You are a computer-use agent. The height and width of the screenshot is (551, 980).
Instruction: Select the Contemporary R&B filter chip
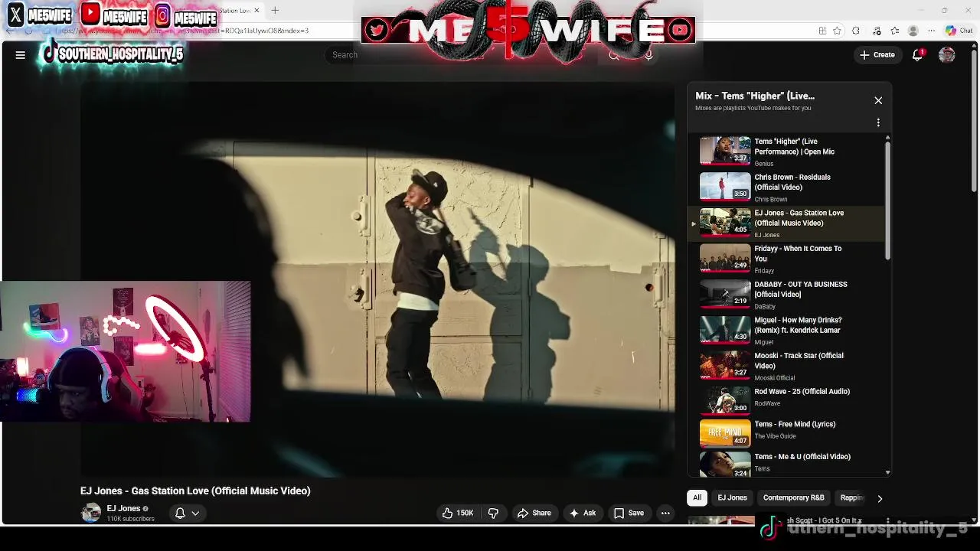(793, 497)
